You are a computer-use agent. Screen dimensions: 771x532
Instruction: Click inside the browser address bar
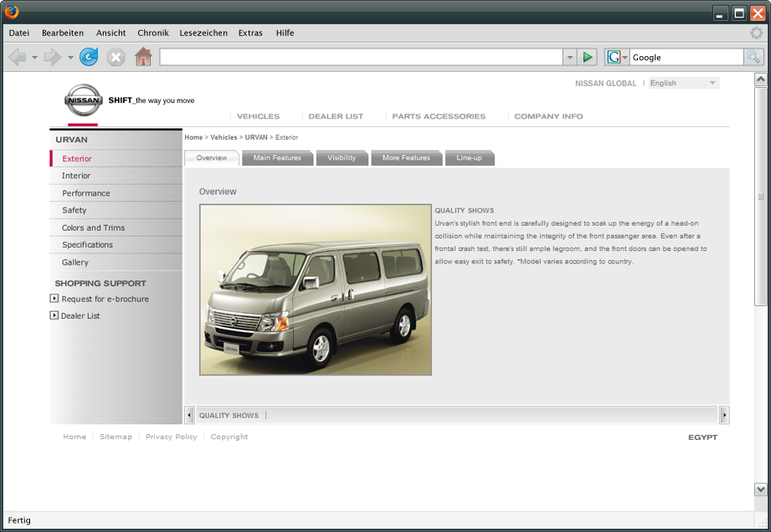(x=361, y=57)
